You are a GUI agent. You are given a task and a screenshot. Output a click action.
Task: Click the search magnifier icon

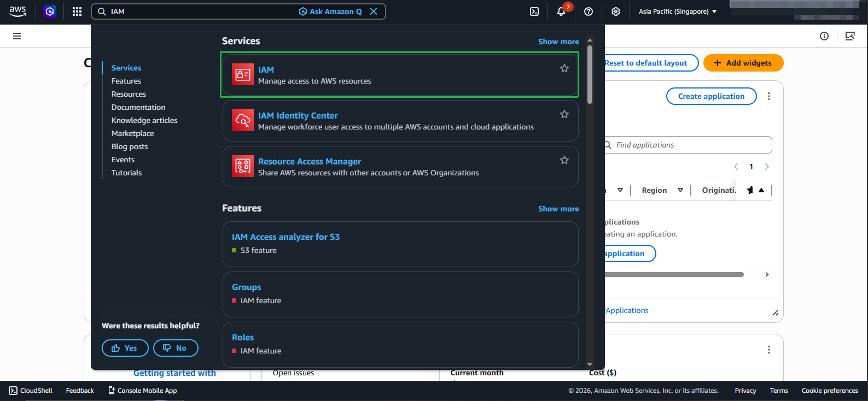click(x=102, y=11)
